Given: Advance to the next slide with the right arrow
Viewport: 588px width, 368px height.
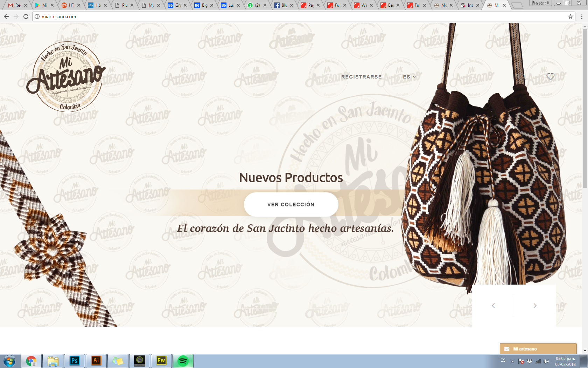Looking at the screenshot, I should (535, 306).
